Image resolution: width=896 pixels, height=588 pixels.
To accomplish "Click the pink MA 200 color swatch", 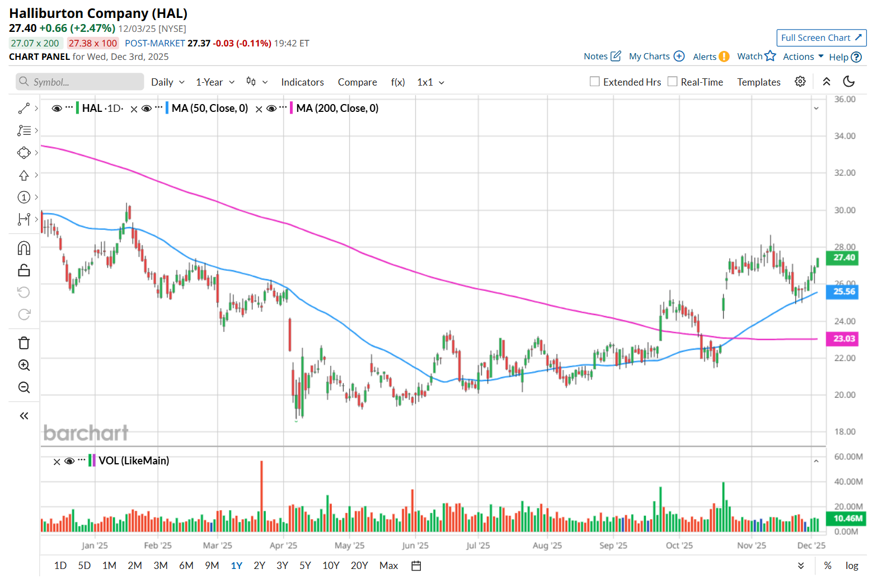I will (292, 108).
